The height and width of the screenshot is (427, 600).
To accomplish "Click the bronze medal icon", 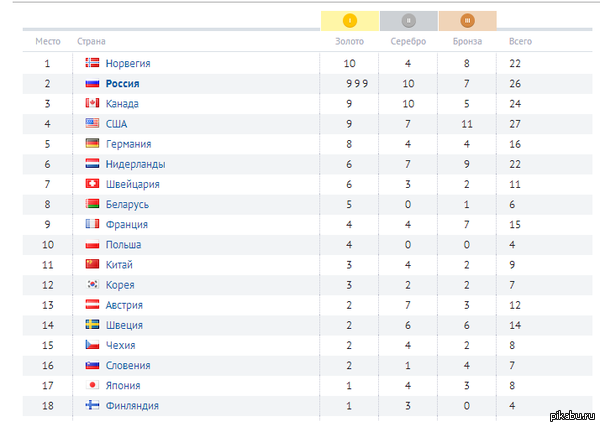I will tap(467, 20).
